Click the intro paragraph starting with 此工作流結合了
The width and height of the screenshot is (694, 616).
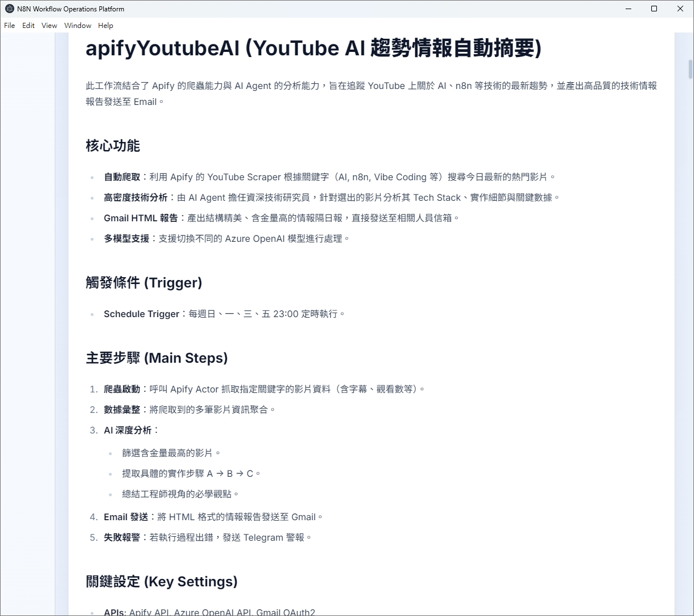pyautogui.click(x=371, y=94)
